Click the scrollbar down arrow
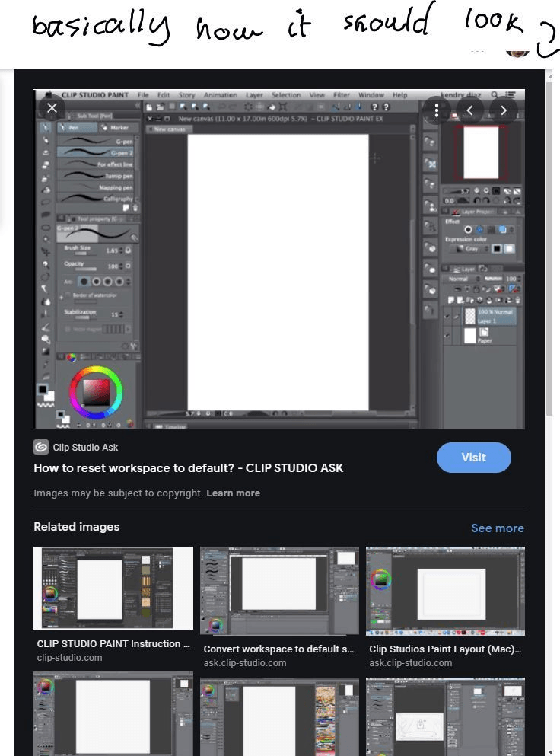Viewport: 560px width, 756px height. [549, 752]
